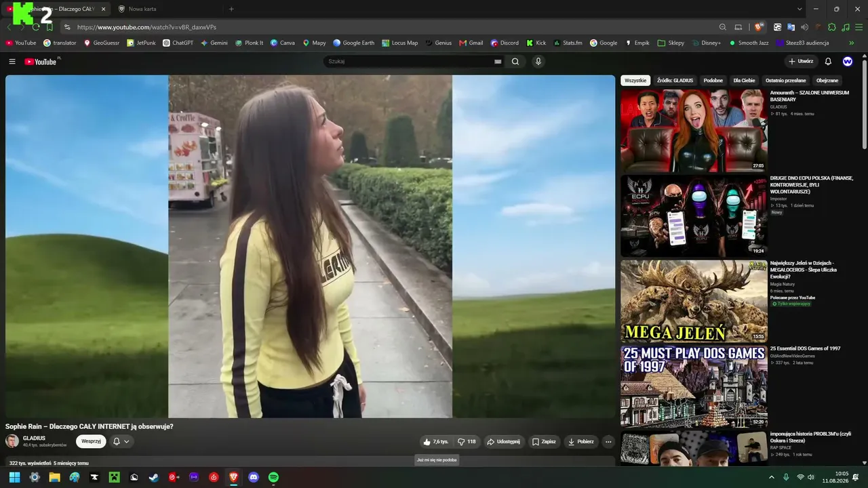868x488 pixels.
Task: Open the Google Earth bookmark
Action: coord(353,43)
